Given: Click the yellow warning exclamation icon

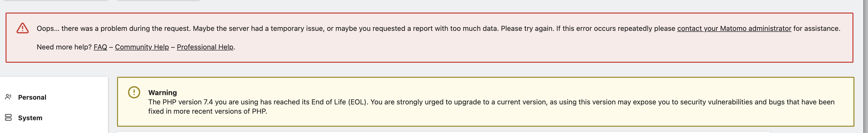Looking at the screenshot, I should [134, 92].
